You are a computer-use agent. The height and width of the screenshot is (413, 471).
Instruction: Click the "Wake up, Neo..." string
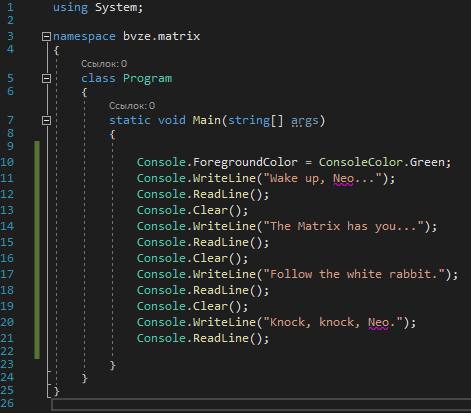322,178
